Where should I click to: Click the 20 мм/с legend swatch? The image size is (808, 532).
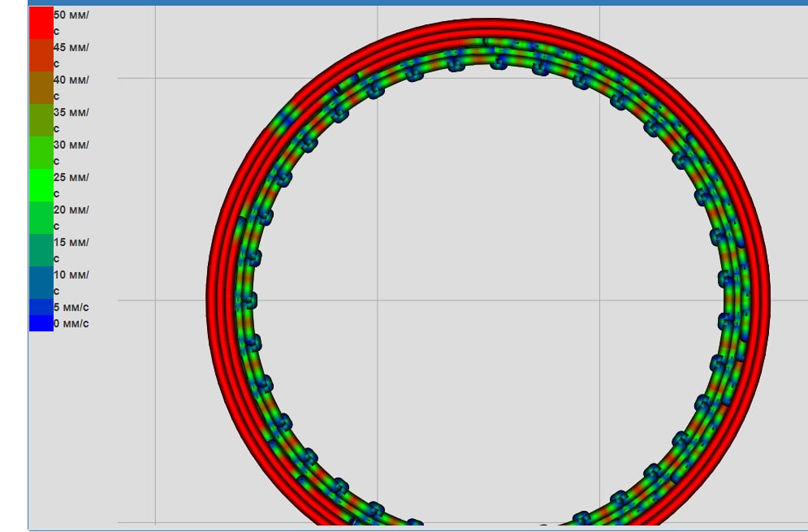(x=41, y=218)
